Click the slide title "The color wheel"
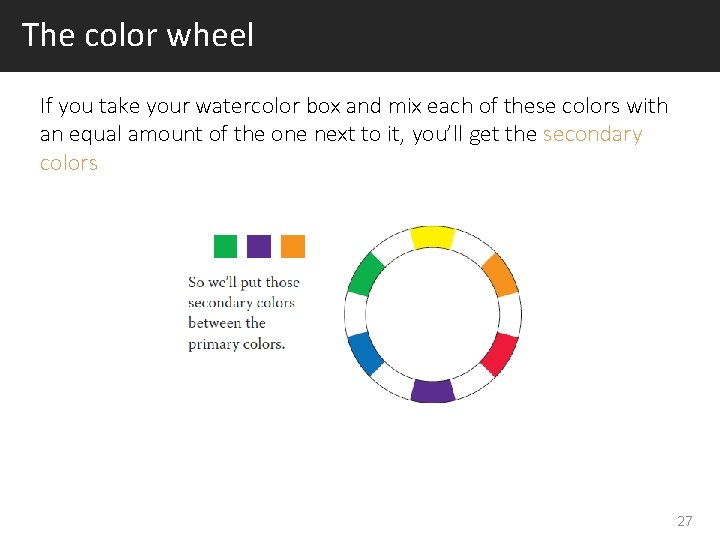 click(x=138, y=35)
